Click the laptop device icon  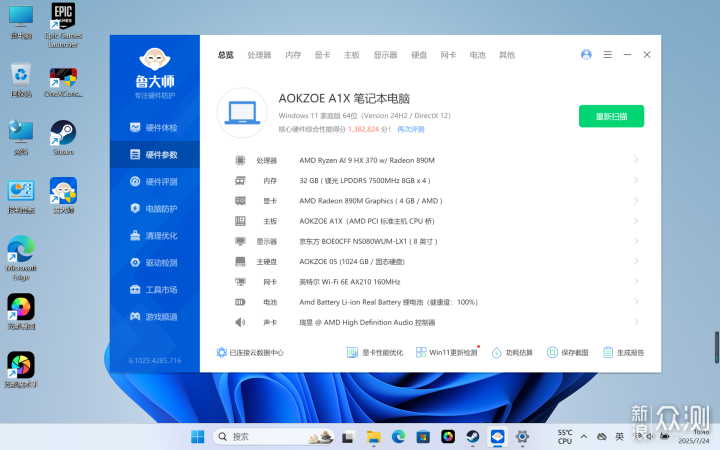coord(242,112)
